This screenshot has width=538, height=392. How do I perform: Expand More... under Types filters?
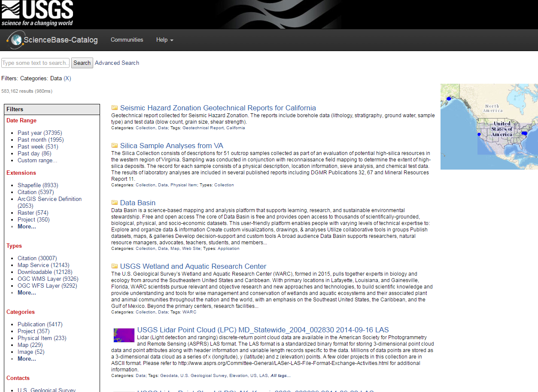tap(27, 292)
